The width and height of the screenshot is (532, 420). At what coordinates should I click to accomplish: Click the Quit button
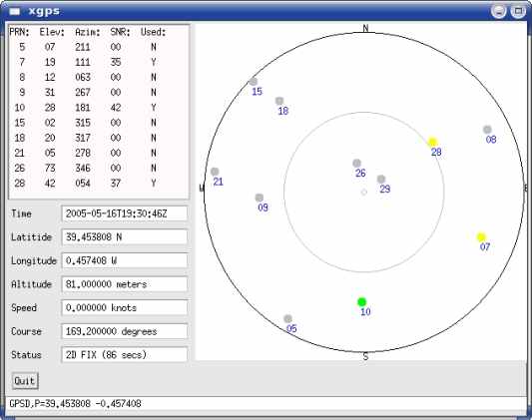tap(25, 381)
